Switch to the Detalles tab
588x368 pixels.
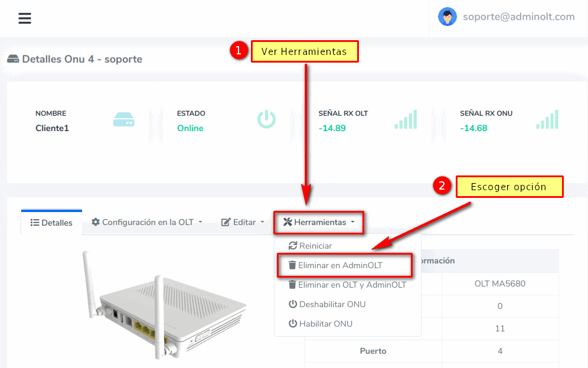(x=51, y=223)
